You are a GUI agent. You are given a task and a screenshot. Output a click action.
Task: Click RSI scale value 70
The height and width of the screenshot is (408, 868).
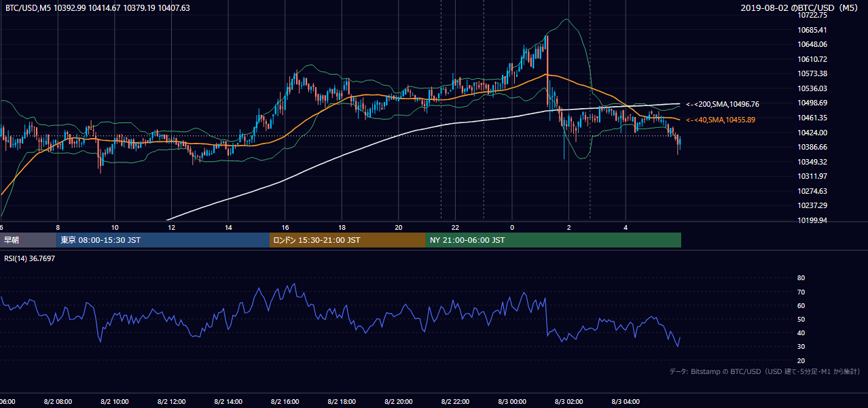[x=801, y=292]
